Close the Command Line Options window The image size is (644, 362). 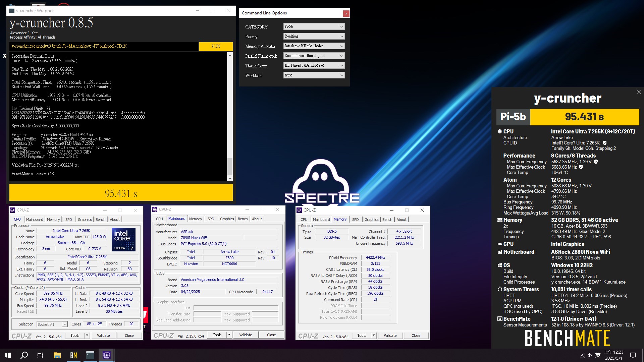[x=346, y=13]
